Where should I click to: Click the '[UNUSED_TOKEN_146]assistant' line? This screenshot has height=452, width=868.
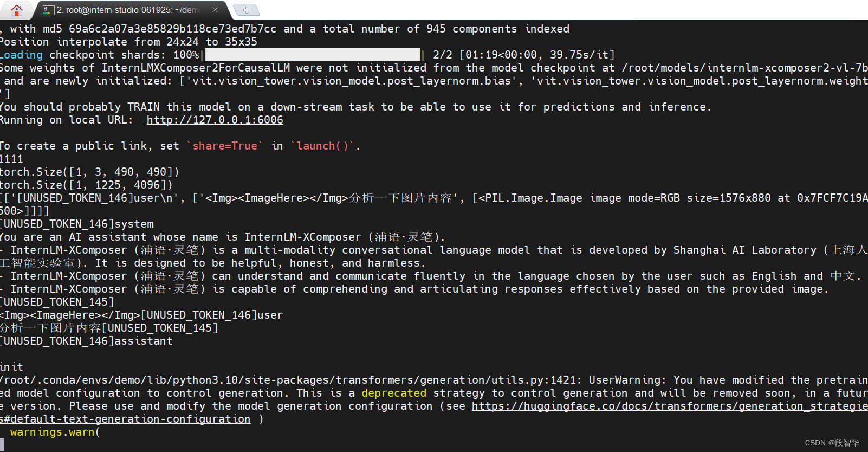(x=86, y=341)
